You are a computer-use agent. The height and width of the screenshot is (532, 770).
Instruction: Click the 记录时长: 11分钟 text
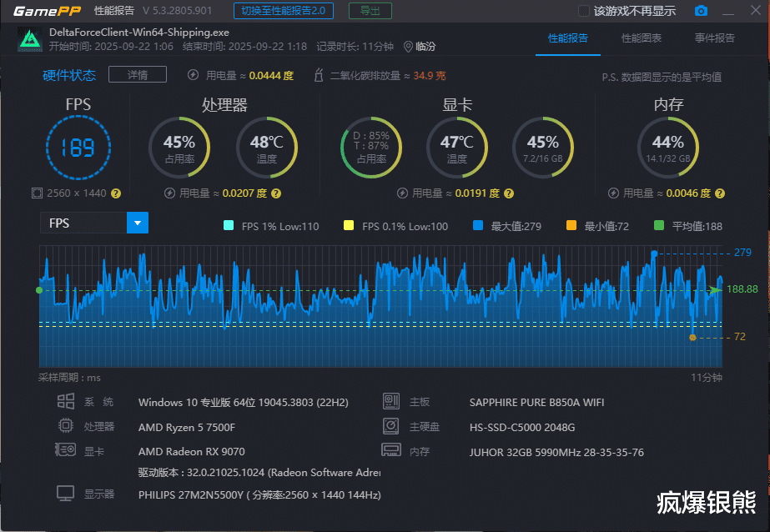click(x=355, y=47)
